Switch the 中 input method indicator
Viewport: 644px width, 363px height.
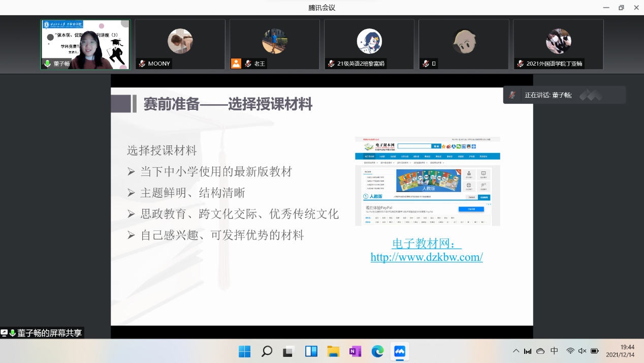pos(554,351)
